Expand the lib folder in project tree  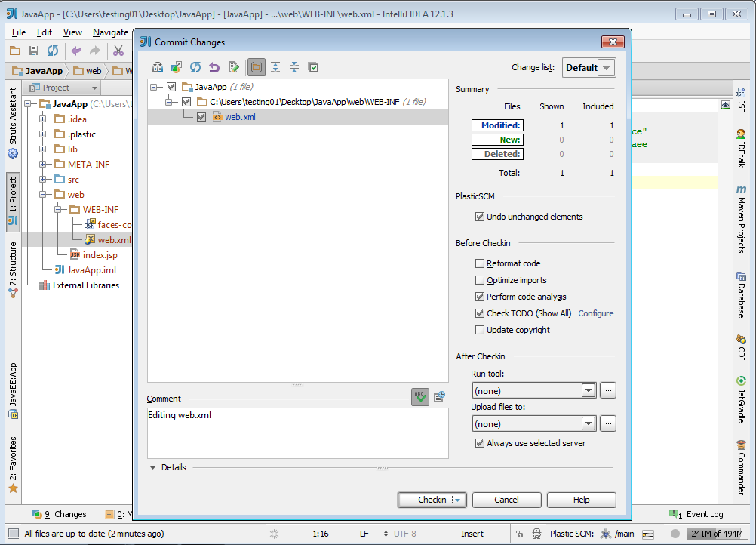pos(42,149)
